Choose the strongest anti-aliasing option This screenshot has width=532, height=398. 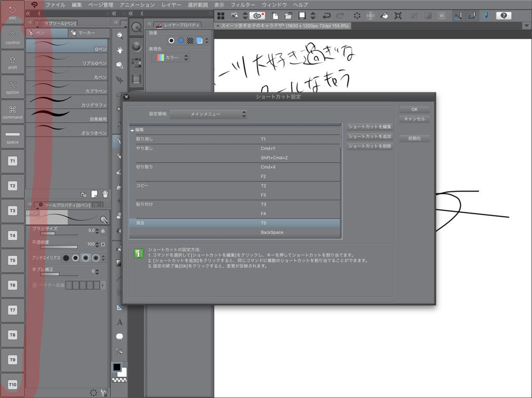click(x=96, y=258)
